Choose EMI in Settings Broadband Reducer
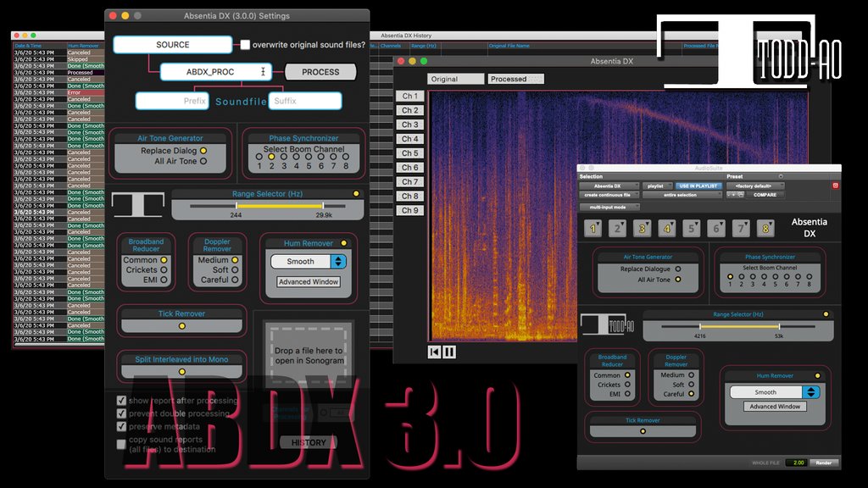Image resolution: width=868 pixels, height=488 pixels. 164,280
